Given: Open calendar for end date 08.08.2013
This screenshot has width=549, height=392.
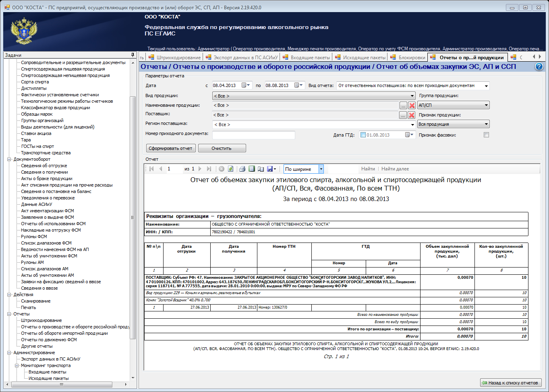Looking at the screenshot, I should pos(298,85).
